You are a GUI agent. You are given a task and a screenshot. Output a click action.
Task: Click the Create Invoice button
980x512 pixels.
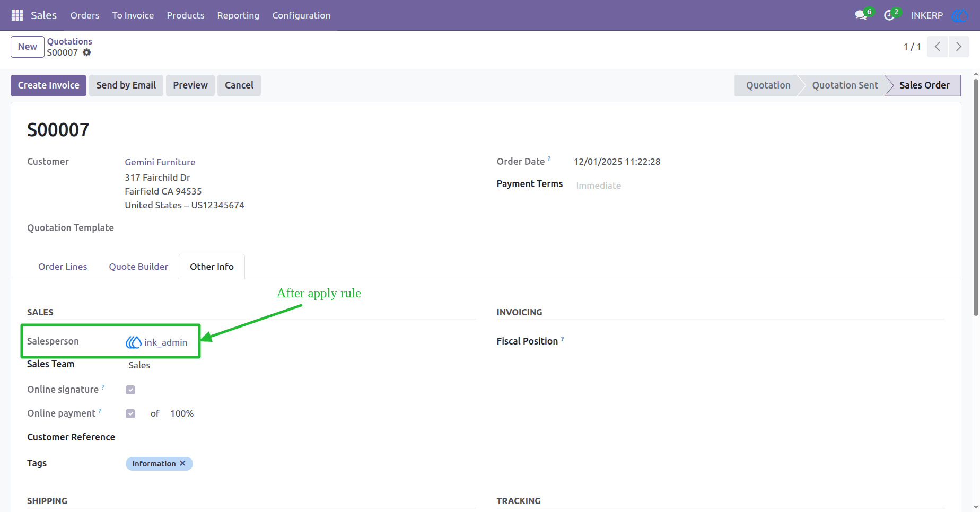point(49,85)
